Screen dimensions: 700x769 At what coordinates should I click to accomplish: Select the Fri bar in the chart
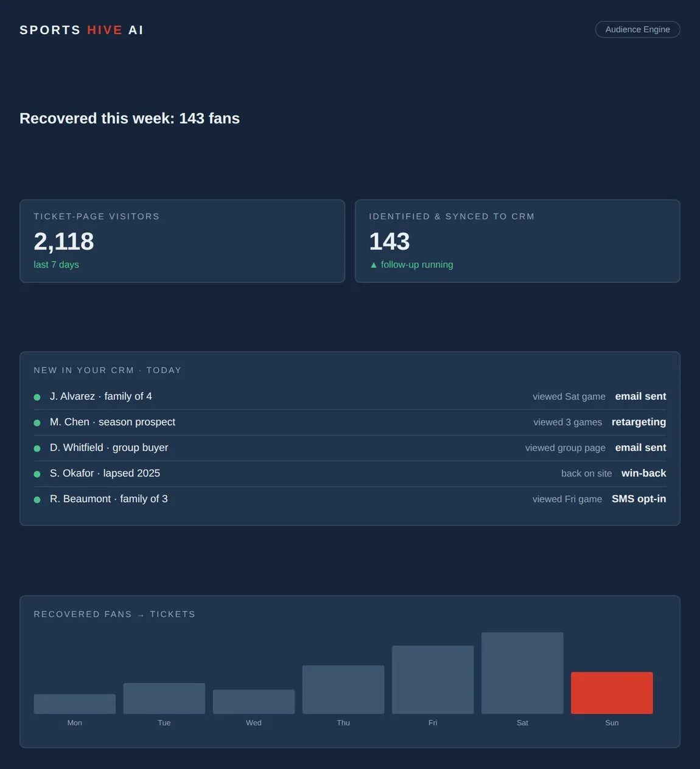pos(433,680)
